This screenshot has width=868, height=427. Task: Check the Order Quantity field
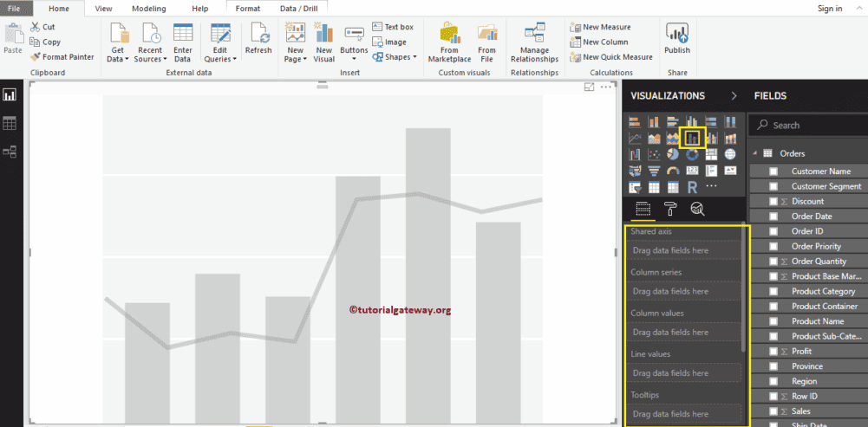pyautogui.click(x=773, y=261)
